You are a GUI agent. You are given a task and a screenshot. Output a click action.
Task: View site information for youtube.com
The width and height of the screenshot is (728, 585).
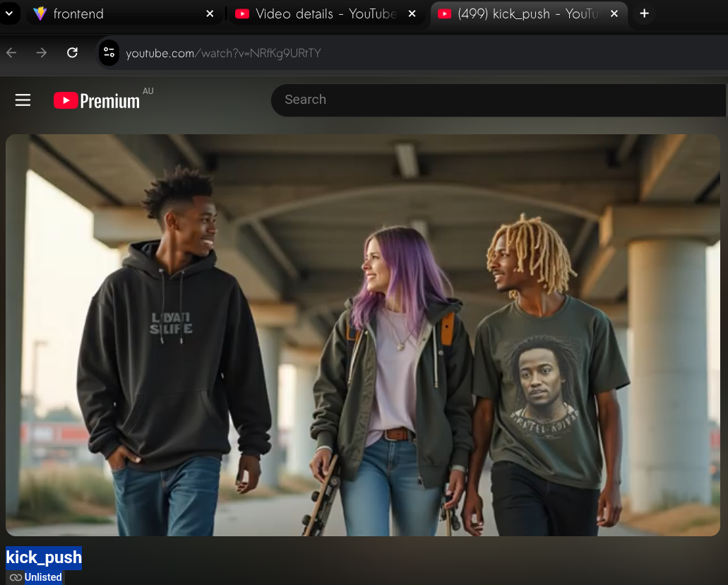coord(109,52)
